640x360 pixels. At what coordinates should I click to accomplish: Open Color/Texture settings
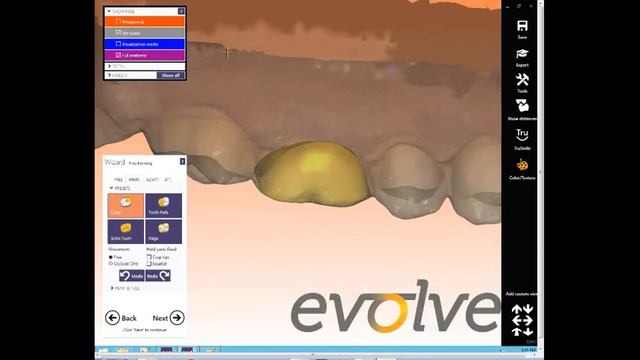pos(522,165)
